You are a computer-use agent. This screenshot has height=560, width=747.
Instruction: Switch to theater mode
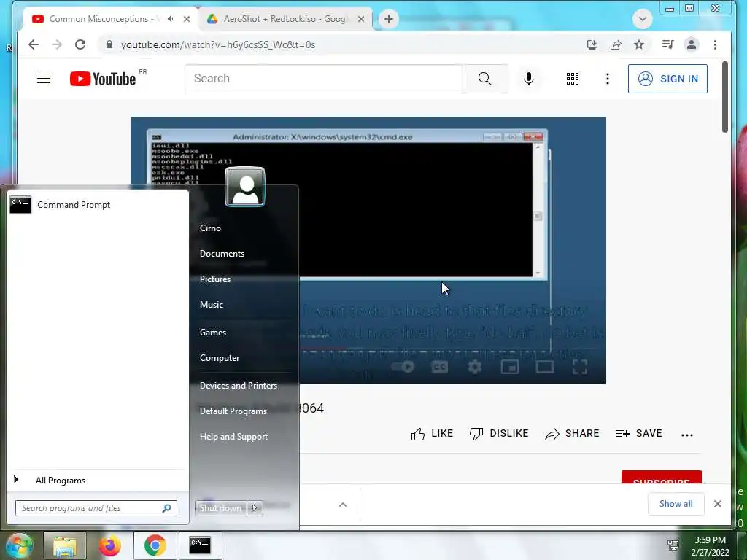coord(544,367)
